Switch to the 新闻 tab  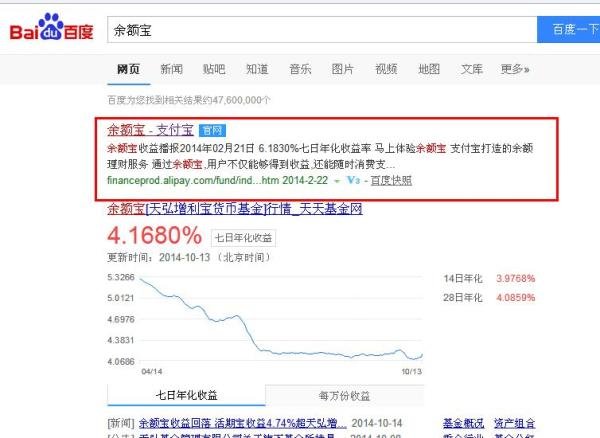click(171, 69)
